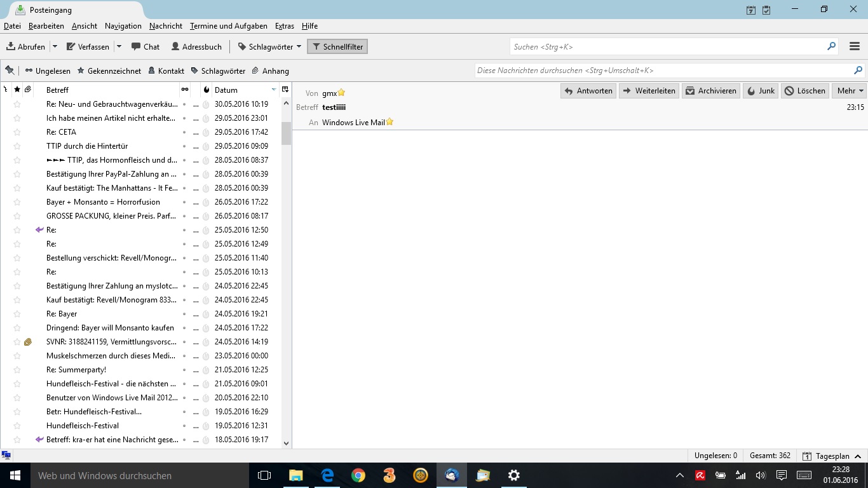The image size is (868, 488).
Task: Star the 'Re: CETA' message
Action: (17, 132)
